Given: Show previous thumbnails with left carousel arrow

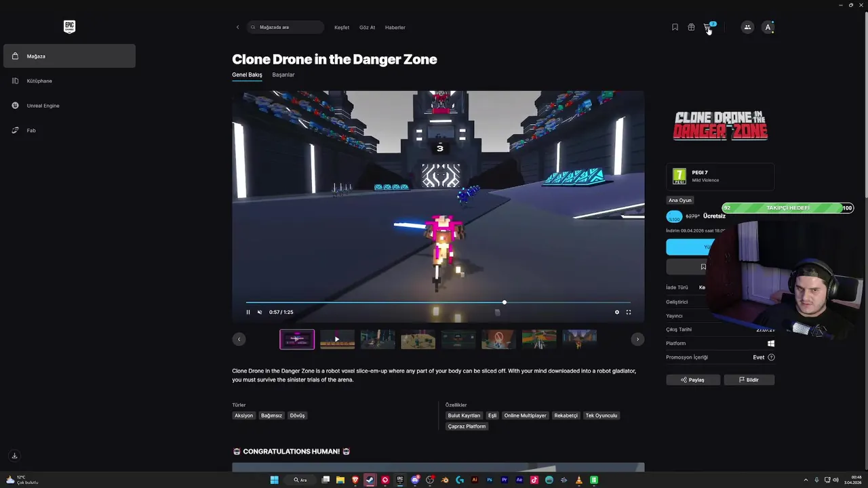Looking at the screenshot, I should [239, 339].
